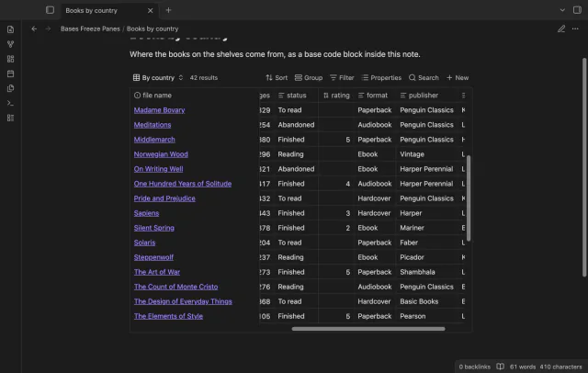Viewport: 588px width, 373px height.
Task: Search within the base table
Action: pos(424,77)
